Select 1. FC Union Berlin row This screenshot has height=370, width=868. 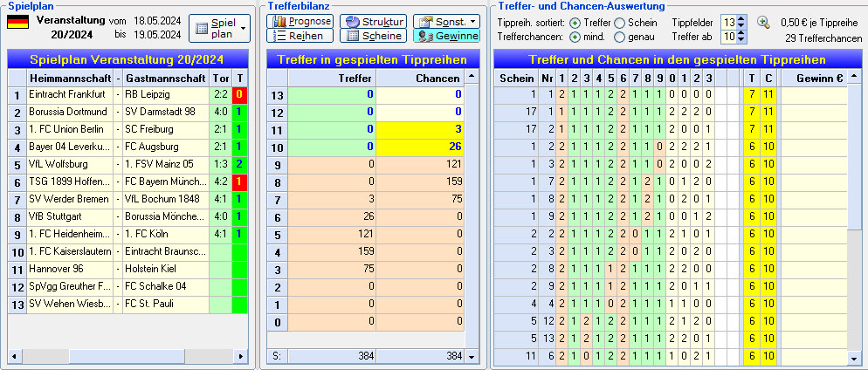coord(127,129)
